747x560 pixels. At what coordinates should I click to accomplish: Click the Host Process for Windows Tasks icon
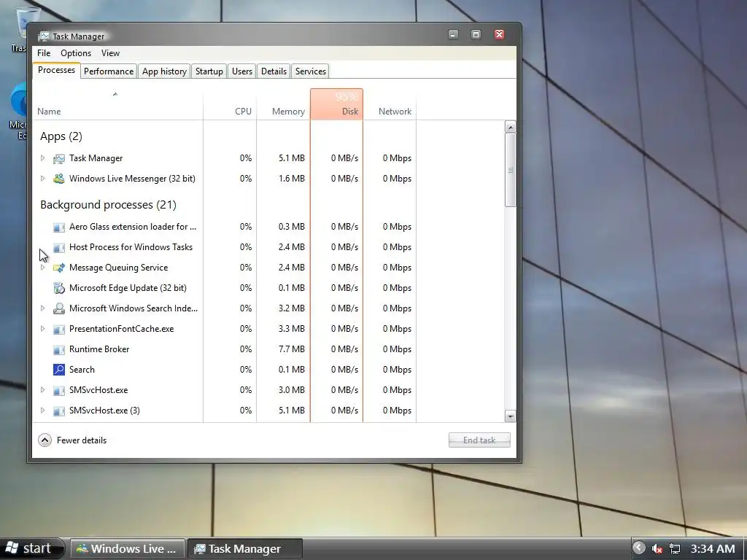[59, 248]
